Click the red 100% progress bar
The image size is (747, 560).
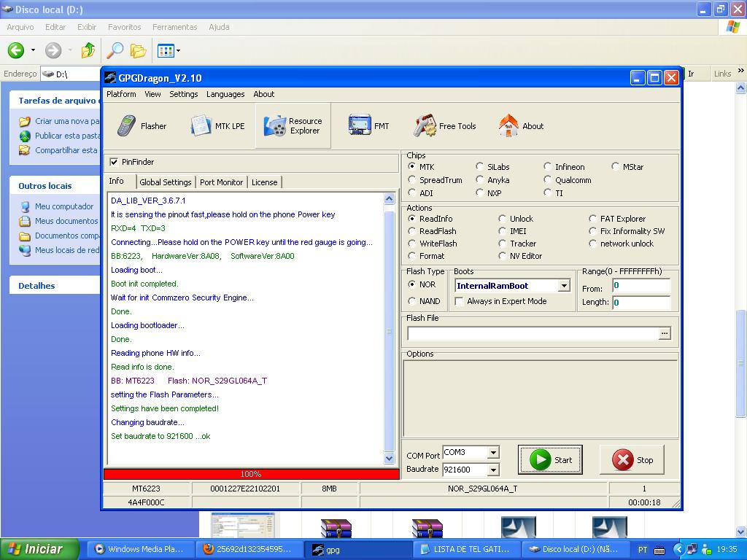point(251,474)
